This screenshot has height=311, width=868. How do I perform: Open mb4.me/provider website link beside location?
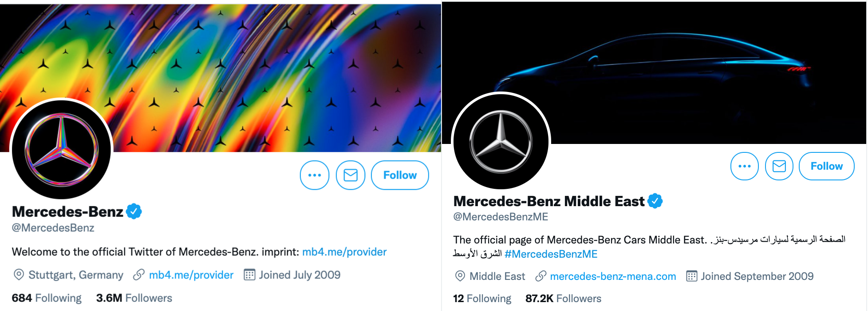pyautogui.click(x=191, y=275)
